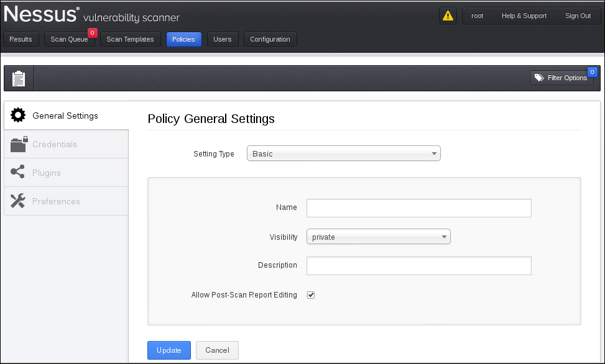Click the red Scan Queue count badge
605x364 pixels.
coord(92,33)
